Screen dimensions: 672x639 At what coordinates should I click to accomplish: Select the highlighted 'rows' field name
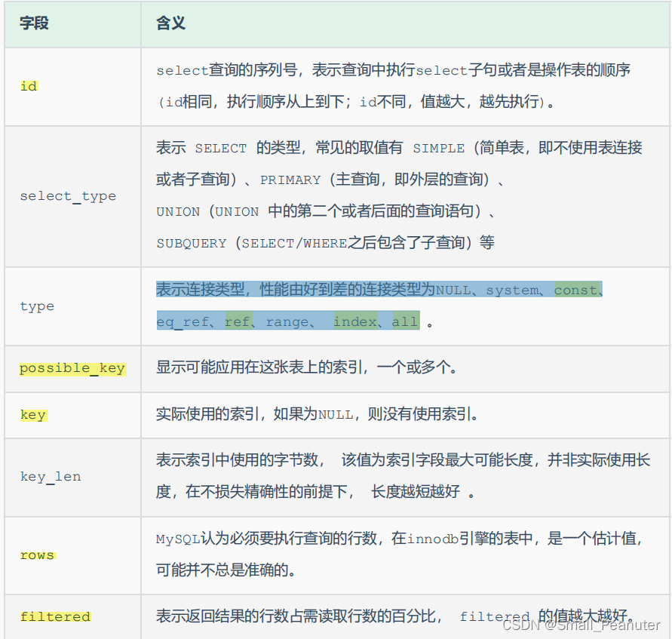(x=38, y=555)
